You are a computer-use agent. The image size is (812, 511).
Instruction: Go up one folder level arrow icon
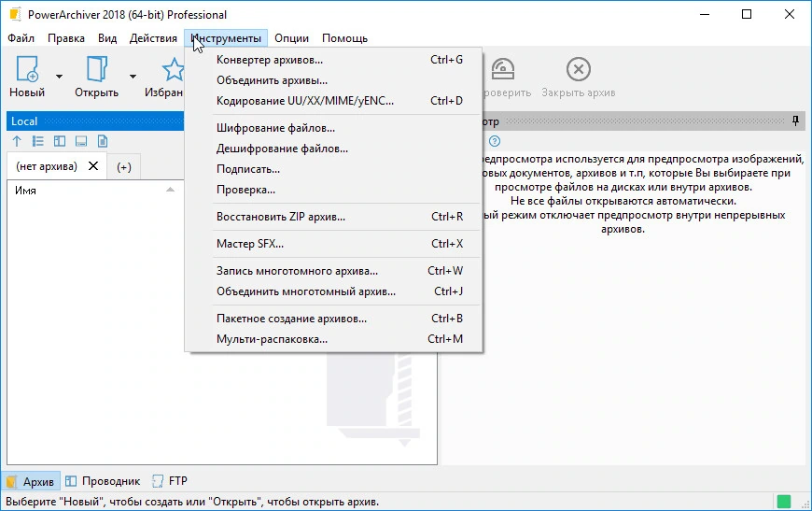[x=17, y=141]
